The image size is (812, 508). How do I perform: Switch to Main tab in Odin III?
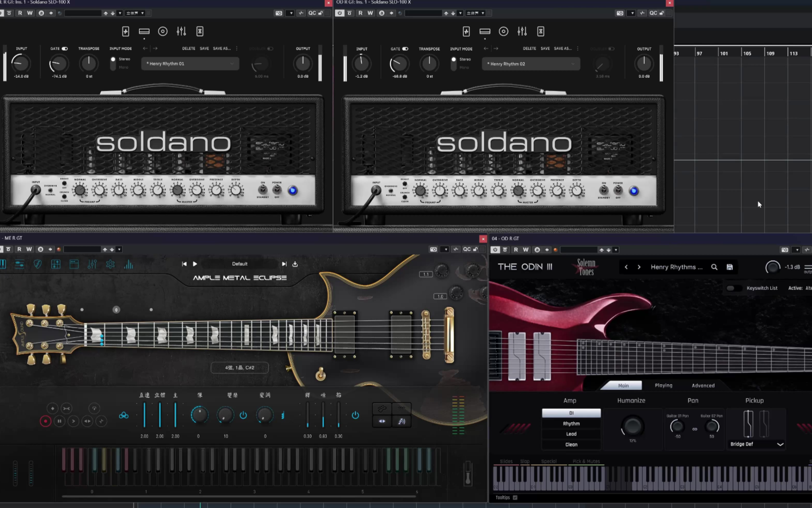[x=623, y=386]
